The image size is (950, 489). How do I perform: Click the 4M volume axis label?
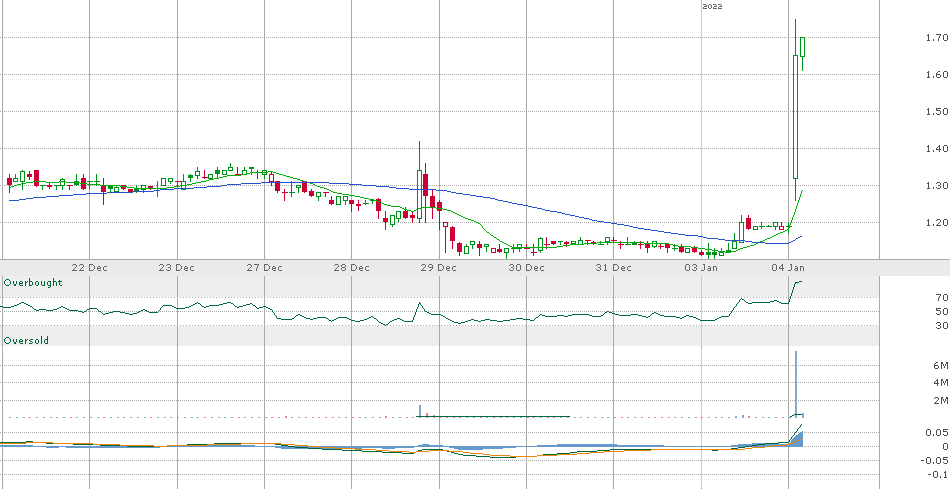pyautogui.click(x=941, y=382)
